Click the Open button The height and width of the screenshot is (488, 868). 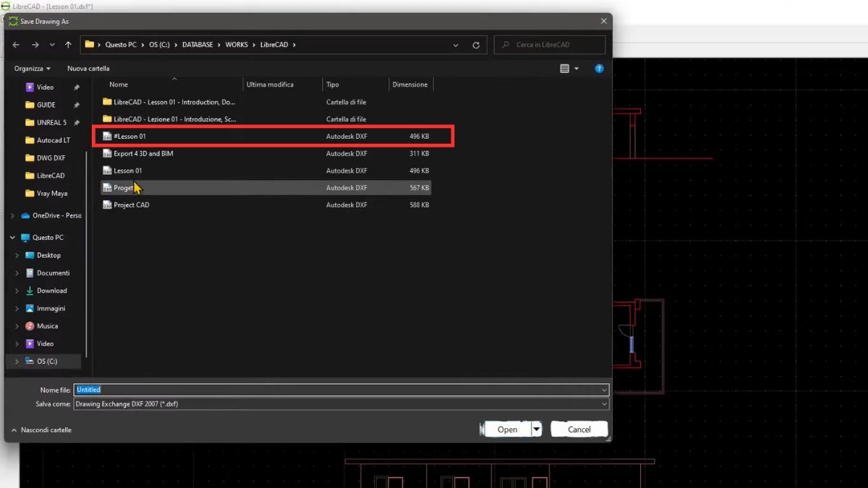click(507, 429)
